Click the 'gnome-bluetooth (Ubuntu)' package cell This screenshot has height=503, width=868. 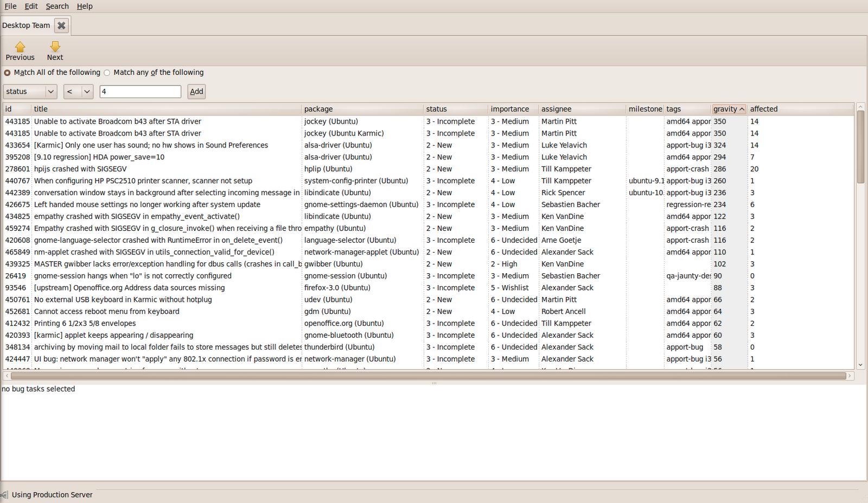tap(349, 336)
